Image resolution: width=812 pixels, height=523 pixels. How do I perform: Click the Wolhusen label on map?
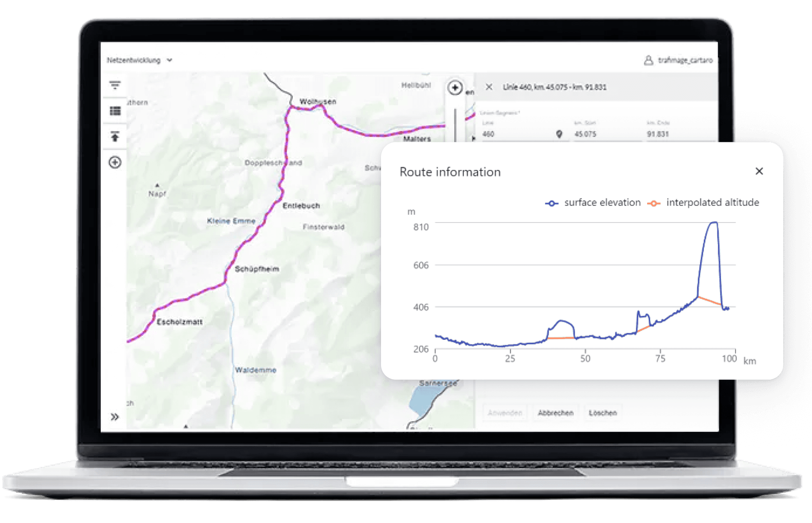(318, 102)
